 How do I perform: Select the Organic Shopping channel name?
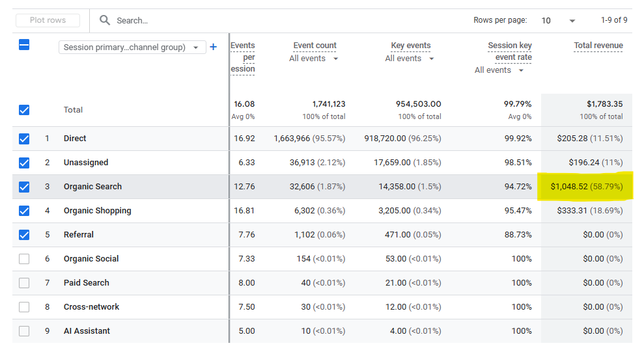[x=97, y=211]
